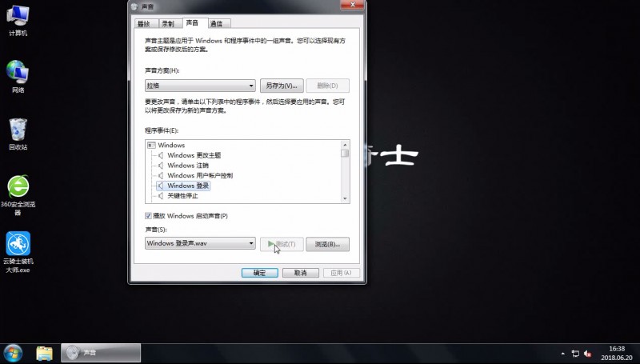The image size is (640, 364).
Task: Click speaker icon beside 关键性停止
Action: tap(161, 196)
